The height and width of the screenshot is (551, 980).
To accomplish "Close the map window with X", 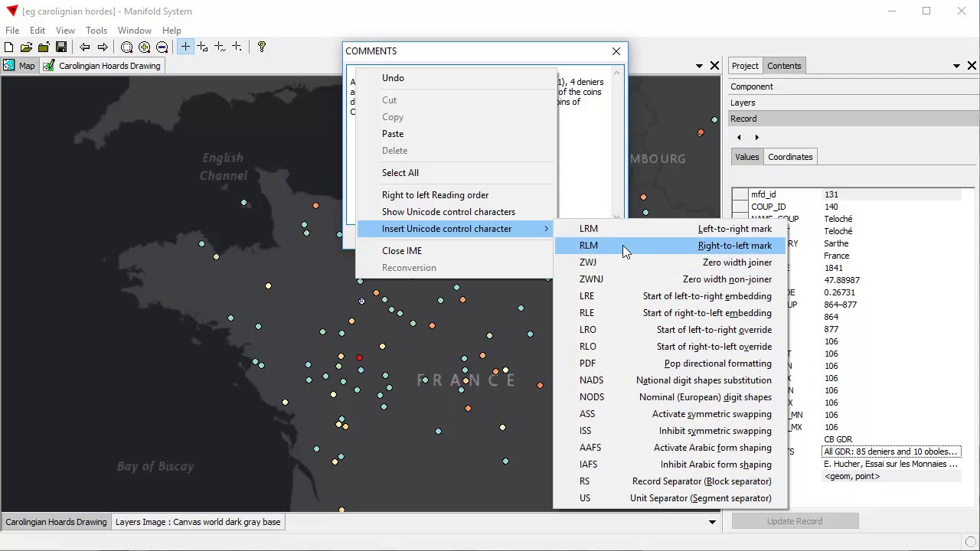I will click(x=714, y=66).
